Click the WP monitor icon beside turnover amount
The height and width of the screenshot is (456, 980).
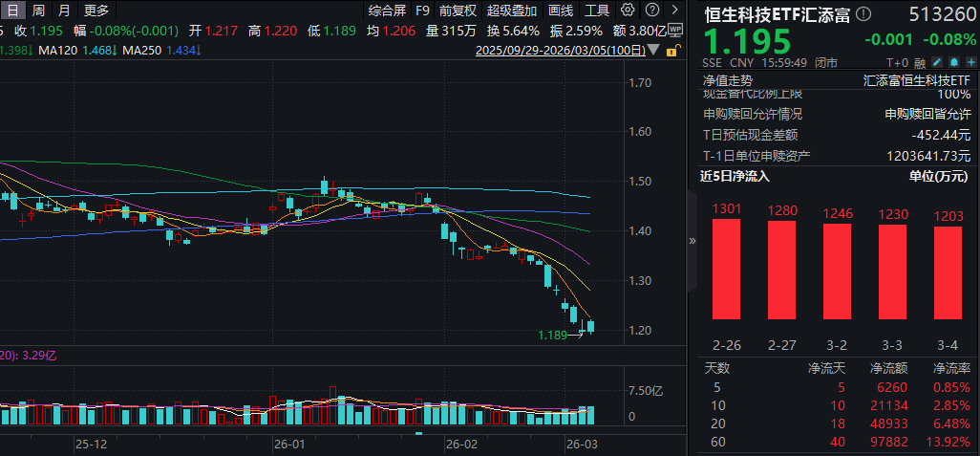tap(675, 29)
